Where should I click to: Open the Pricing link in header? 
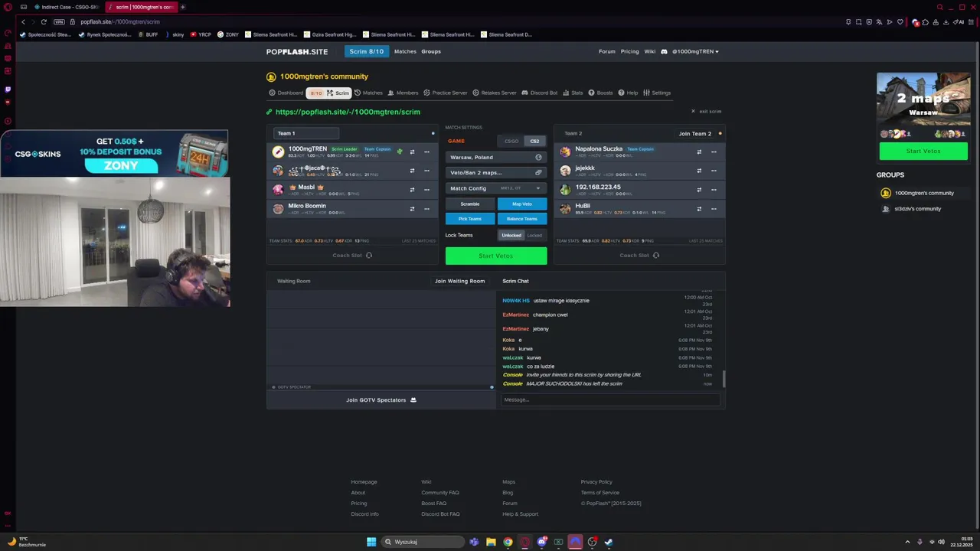pos(629,51)
